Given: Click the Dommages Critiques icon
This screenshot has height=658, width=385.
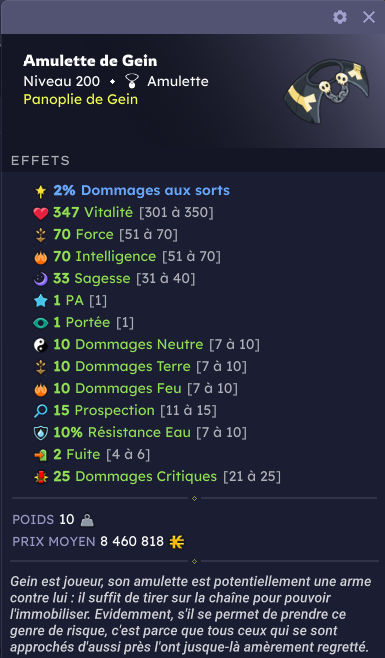Looking at the screenshot, I should tap(41, 477).
